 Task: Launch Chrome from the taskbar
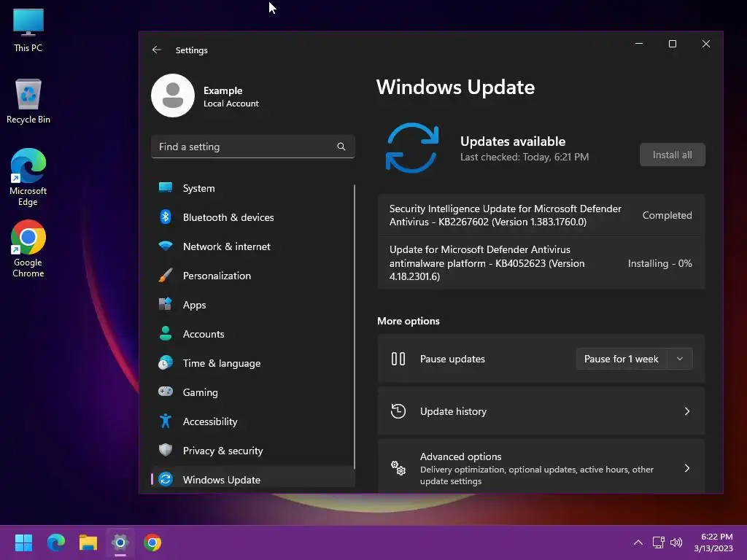[152, 542]
